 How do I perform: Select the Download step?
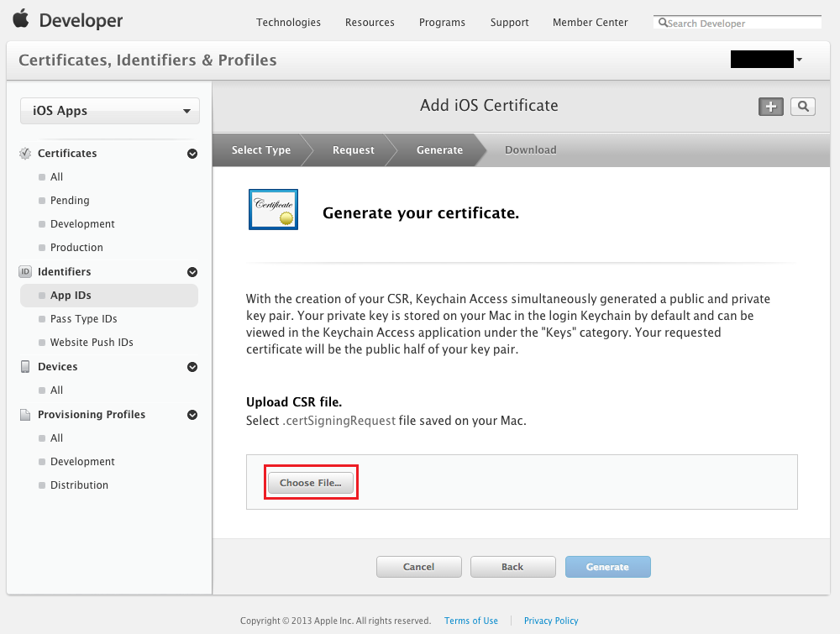[x=531, y=150]
